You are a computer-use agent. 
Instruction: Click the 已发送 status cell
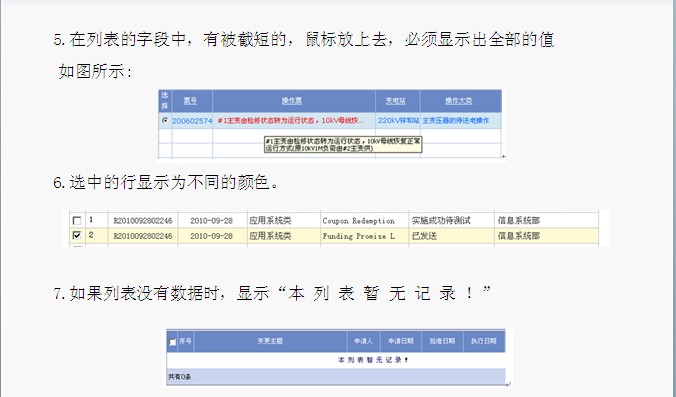pos(424,236)
